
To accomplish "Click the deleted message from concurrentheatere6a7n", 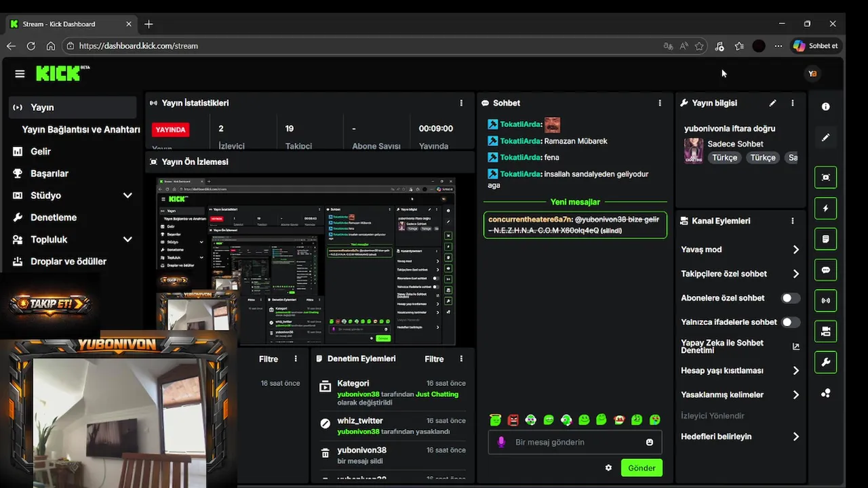I will coord(575,225).
